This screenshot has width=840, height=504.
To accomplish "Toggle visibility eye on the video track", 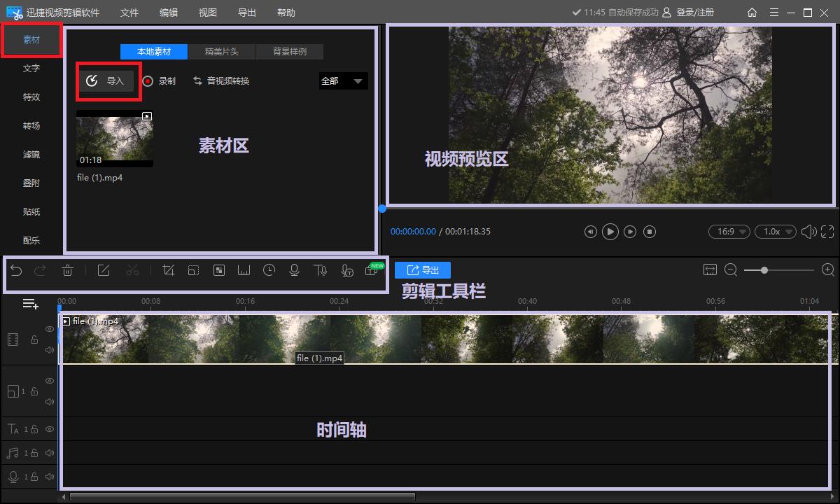I will [x=50, y=329].
